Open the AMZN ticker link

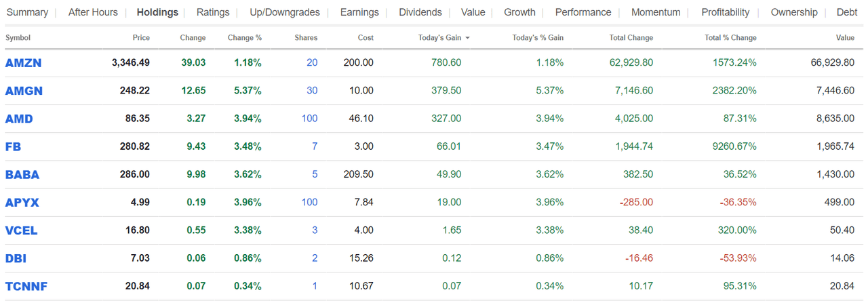(23, 63)
